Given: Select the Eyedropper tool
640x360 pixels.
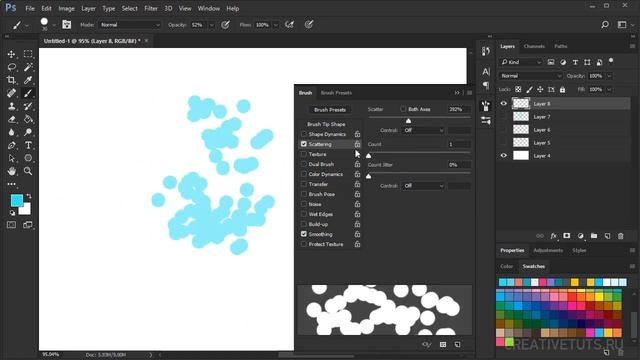Looking at the screenshot, I should 28,80.
